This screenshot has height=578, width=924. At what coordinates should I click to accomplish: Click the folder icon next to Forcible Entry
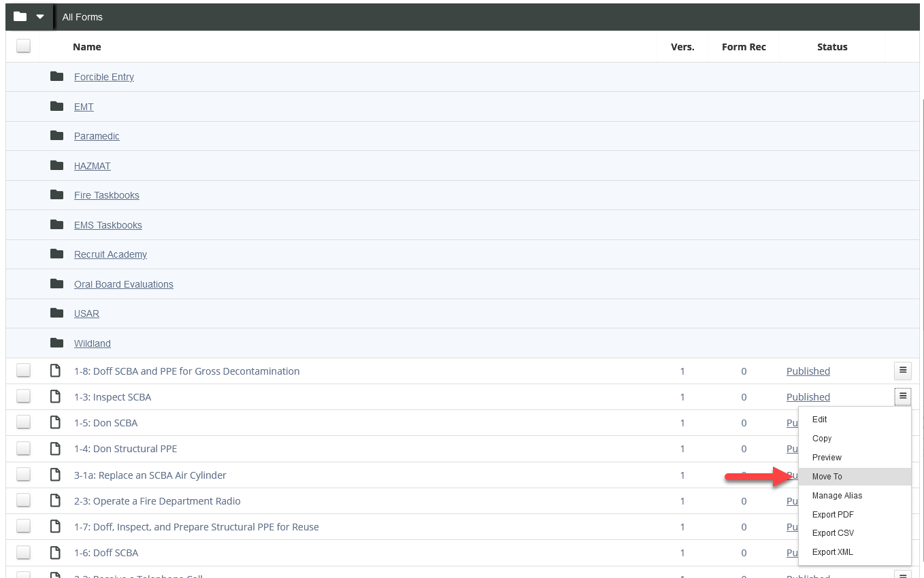tap(56, 77)
